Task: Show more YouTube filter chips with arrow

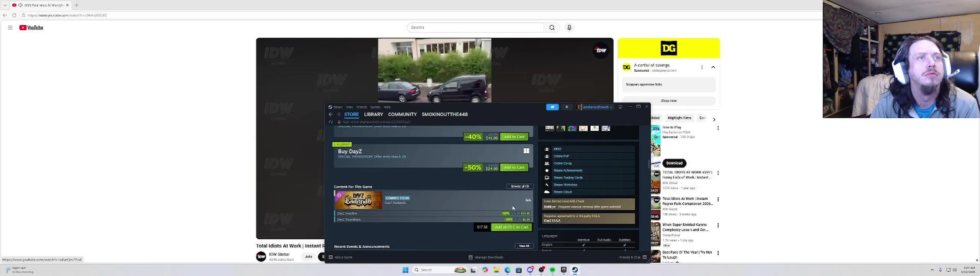Action: coord(714,119)
